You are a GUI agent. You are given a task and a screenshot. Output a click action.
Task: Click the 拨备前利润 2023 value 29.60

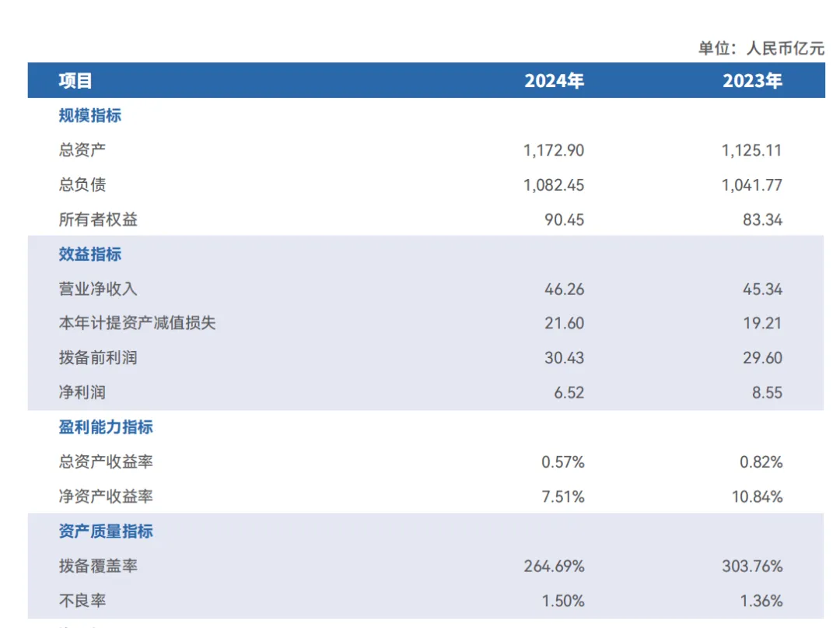click(x=763, y=358)
